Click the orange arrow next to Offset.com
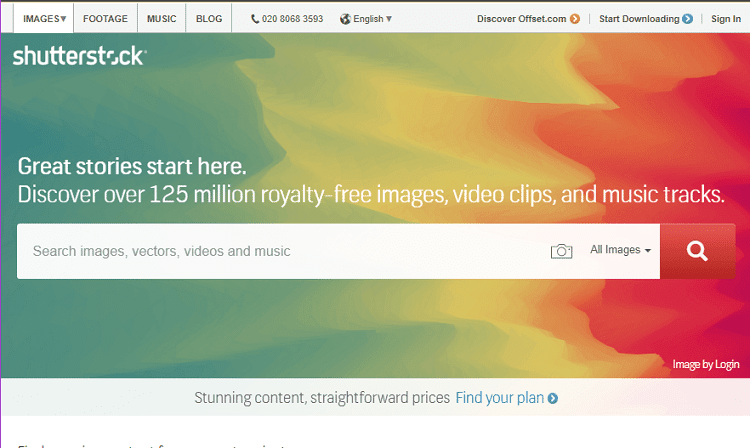 [x=575, y=19]
